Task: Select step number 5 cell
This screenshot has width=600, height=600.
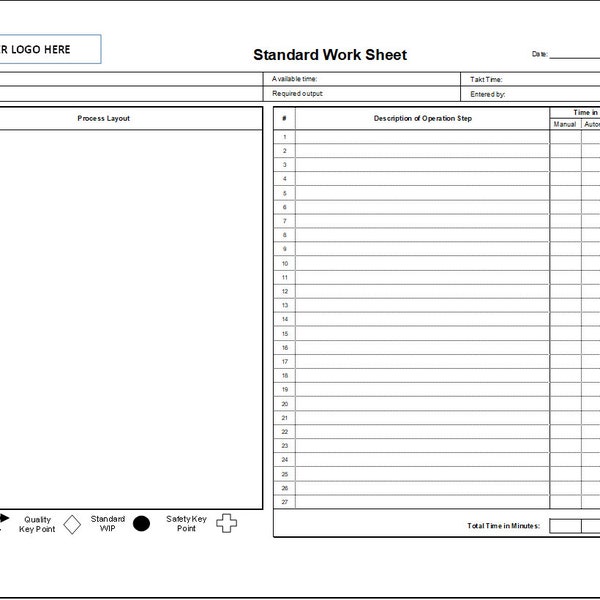Action: (284, 193)
